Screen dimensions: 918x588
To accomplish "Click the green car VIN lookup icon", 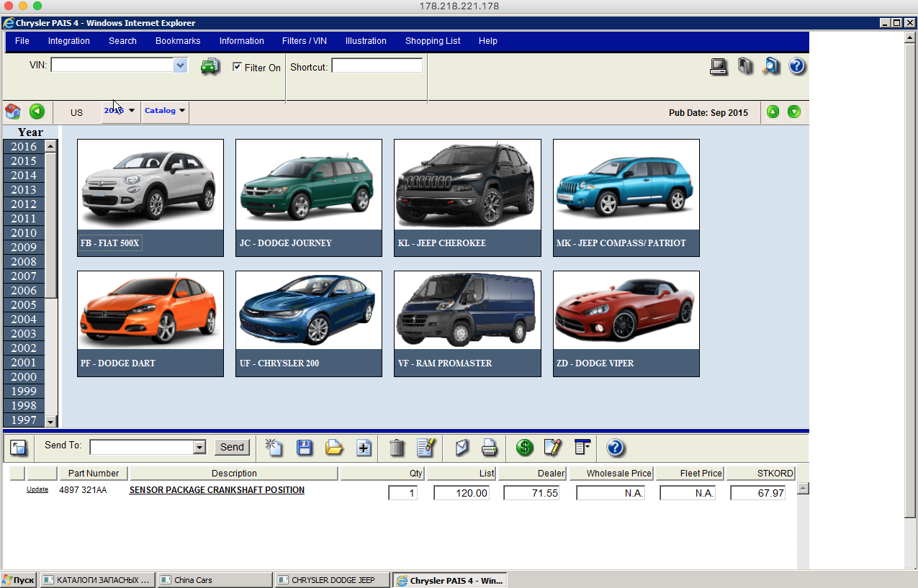I will click(x=210, y=67).
